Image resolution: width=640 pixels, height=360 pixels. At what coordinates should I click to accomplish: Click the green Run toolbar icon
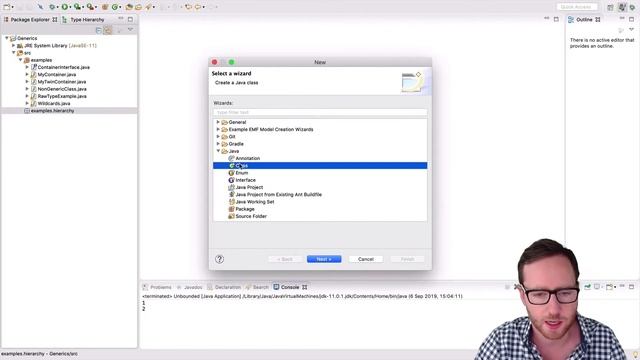(64, 7)
